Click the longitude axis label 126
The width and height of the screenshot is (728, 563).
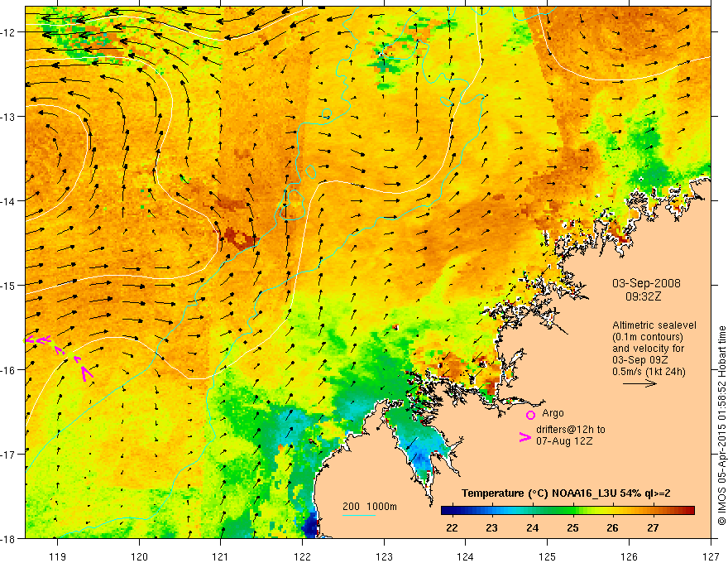click(x=629, y=557)
